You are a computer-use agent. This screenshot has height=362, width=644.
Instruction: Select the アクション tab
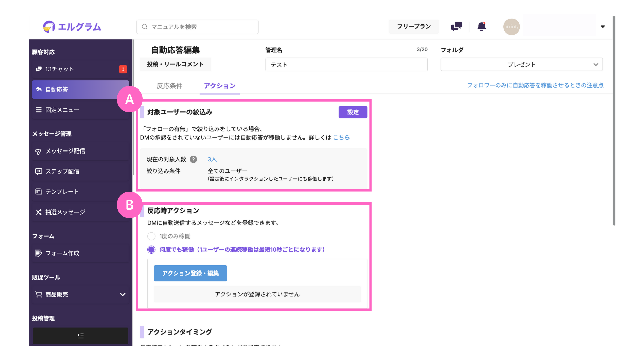click(x=220, y=86)
